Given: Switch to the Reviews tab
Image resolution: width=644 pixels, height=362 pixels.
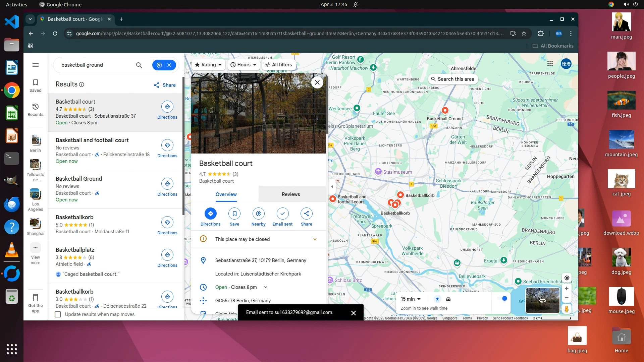Looking at the screenshot, I should click(291, 194).
